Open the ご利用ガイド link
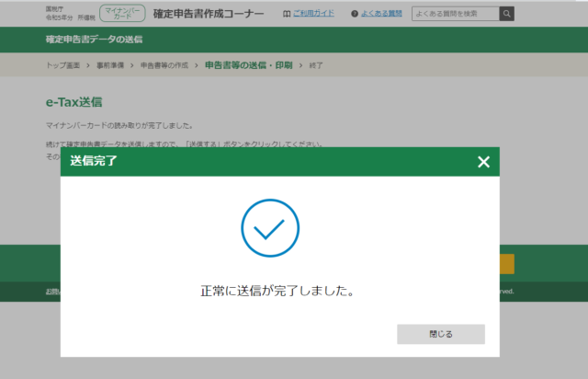Screen dimensions: 588x379 click(313, 14)
